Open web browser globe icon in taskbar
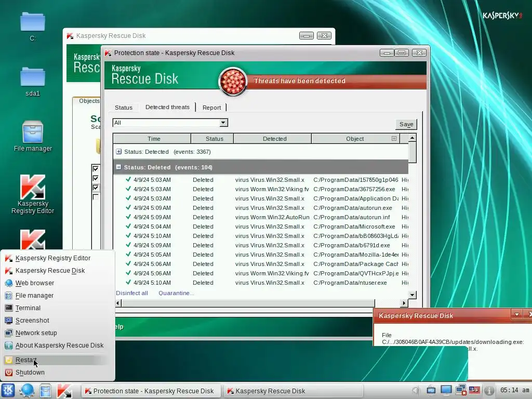Viewport: 532px width, 399px height. click(x=27, y=391)
